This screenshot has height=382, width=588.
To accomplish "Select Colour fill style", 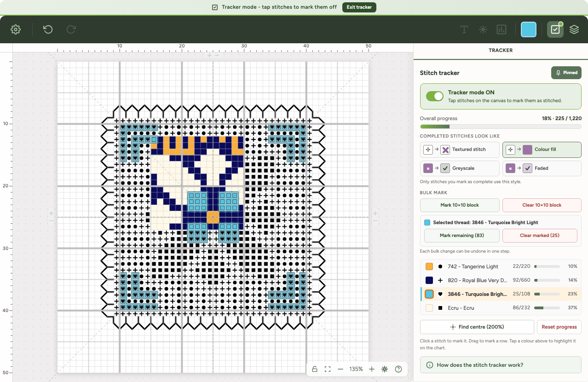I will (x=542, y=150).
